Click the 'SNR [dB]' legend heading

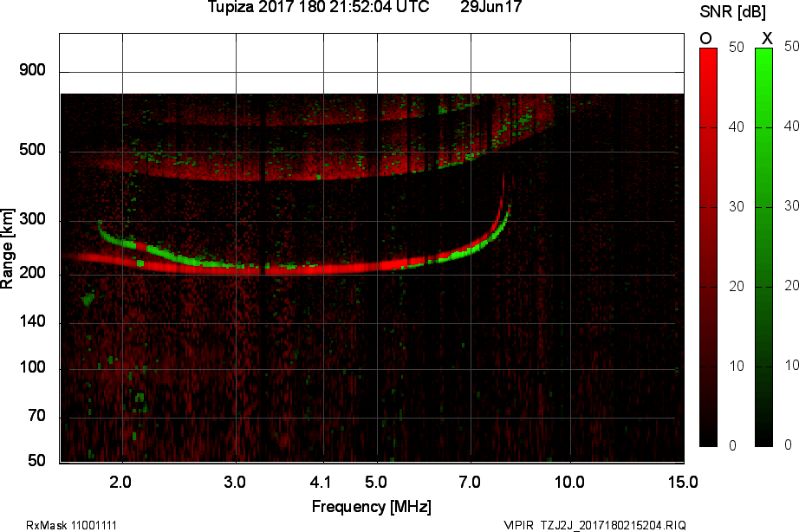732,12
